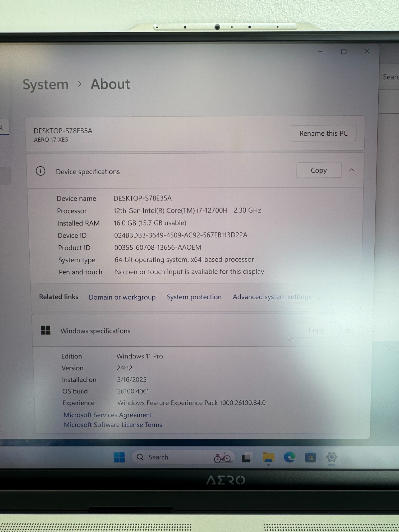Viewport: 399px width, 532px height.
Task: Open Microsoft Software License Terms
Action: 113,425
